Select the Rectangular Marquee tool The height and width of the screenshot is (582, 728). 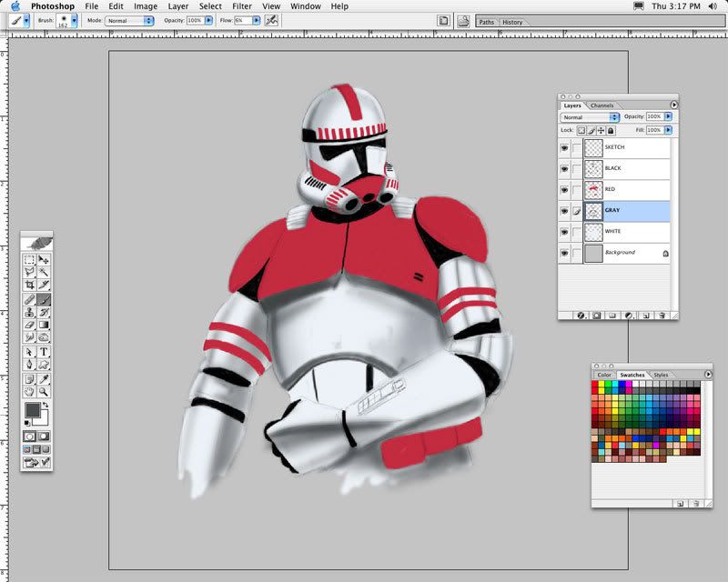pyautogui.click(x=30, y=260)
